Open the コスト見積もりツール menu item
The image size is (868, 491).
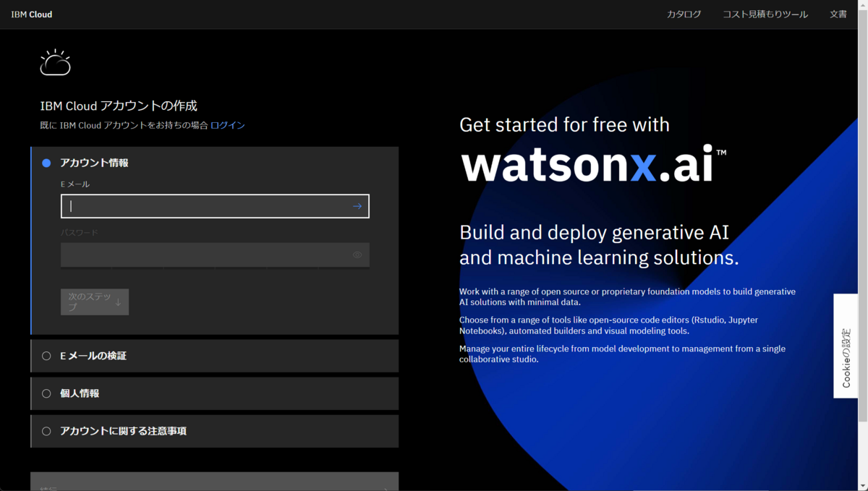coord(765,14)
